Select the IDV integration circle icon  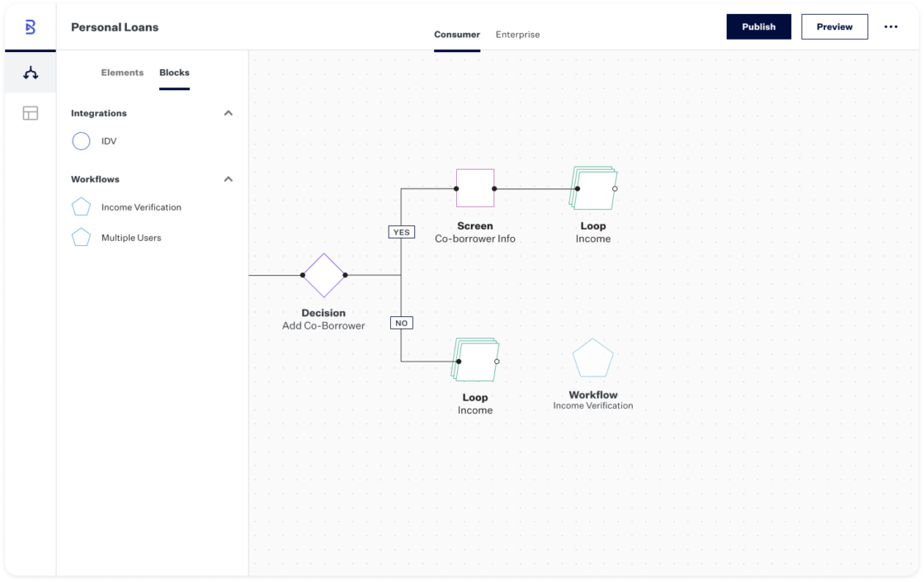tap(81, 141)
